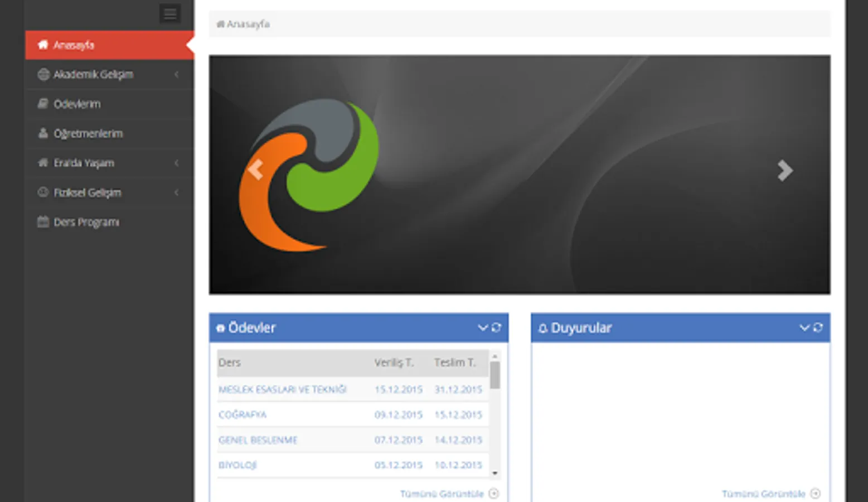
Task: Open the Anasayfa sidebar item
Action: (x=109, y=45)
